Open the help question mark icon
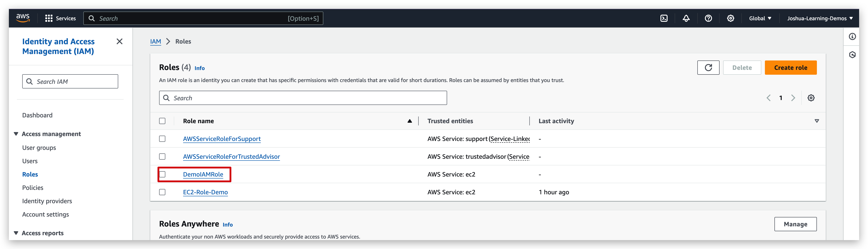This screenshot has width=868, height=249. [708, 18]
